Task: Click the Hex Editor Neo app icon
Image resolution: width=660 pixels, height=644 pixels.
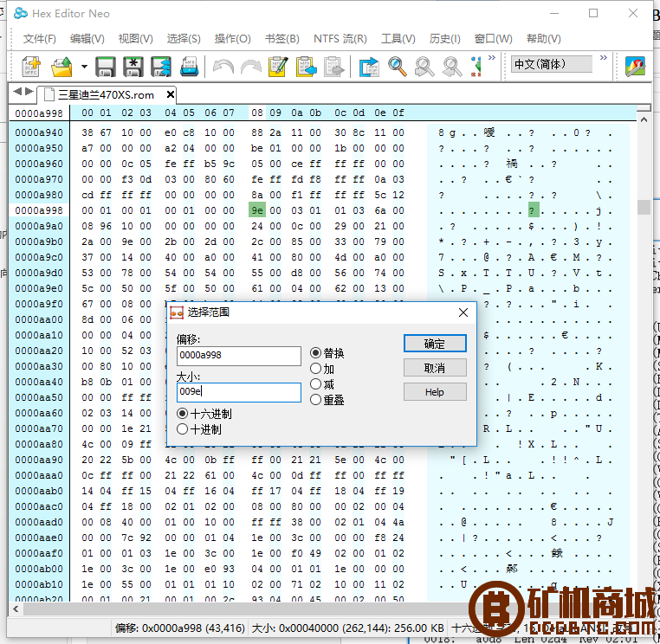Action: click(x=21, y=14)
